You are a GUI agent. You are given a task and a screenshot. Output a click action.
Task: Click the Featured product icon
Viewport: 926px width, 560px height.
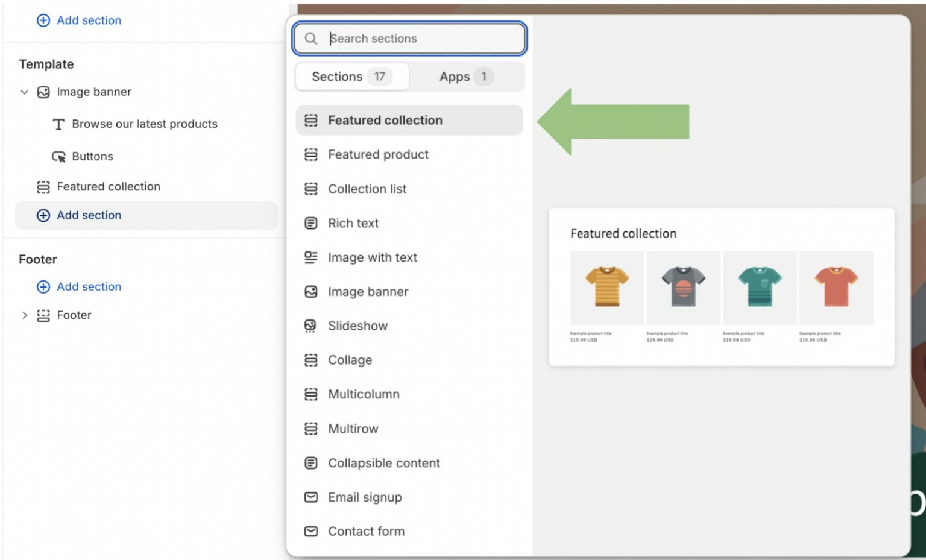click(310, 154)
